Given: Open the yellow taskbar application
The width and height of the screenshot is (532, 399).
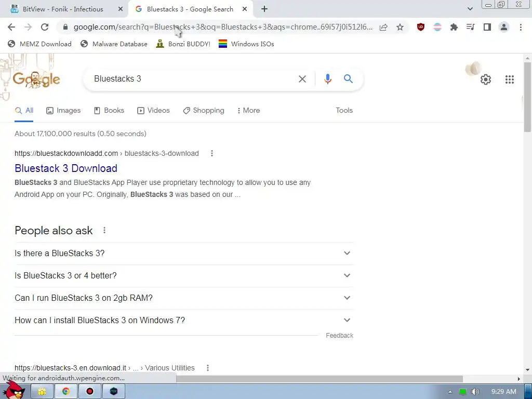Looking at the screenshot, I should click(x=42, y=392).
